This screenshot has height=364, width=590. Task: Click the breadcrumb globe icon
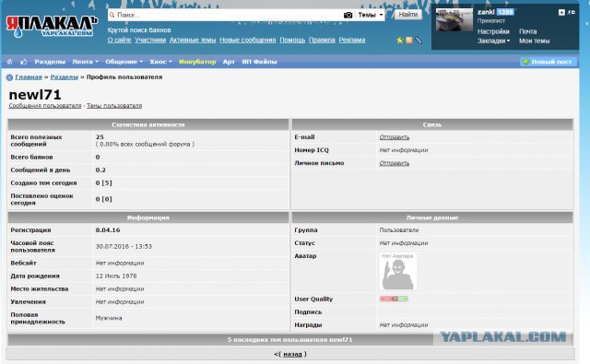click(x=9, y=77)
